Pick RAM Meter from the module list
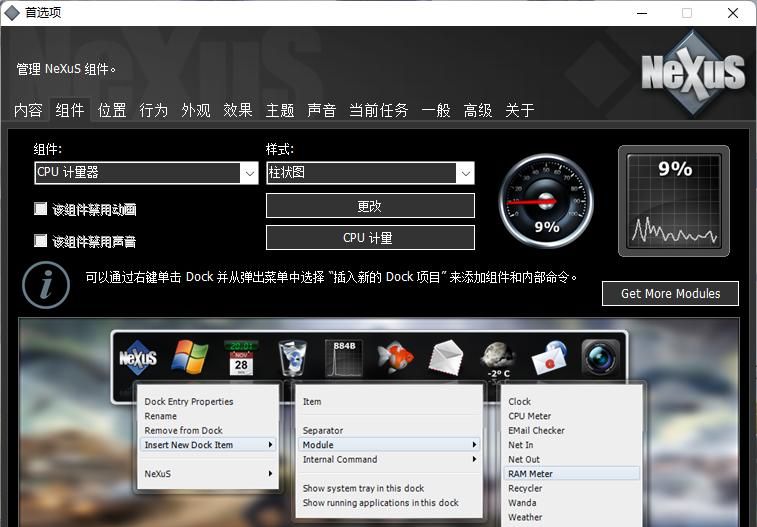The width and height of the screenshot is (757, 527). point(572,473)
